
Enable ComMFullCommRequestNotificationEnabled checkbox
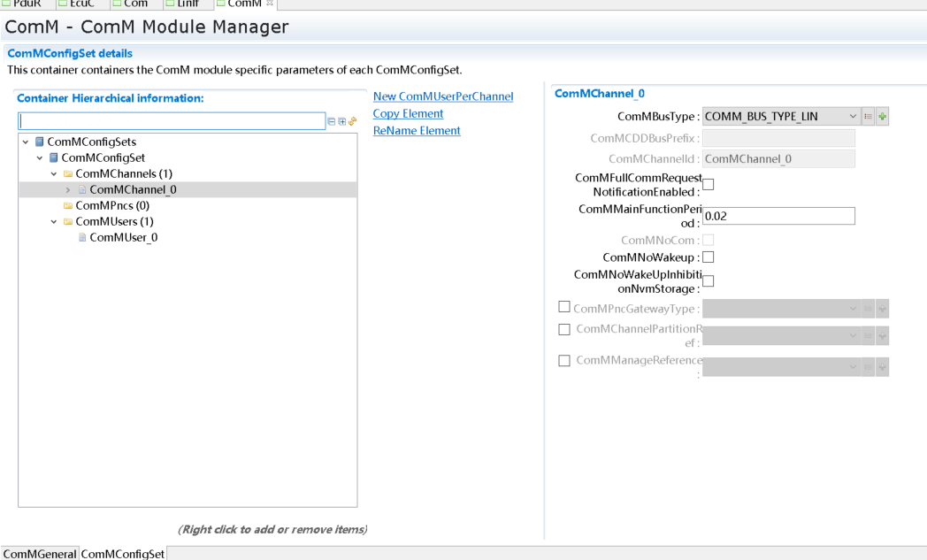click(x=708, y=185)
